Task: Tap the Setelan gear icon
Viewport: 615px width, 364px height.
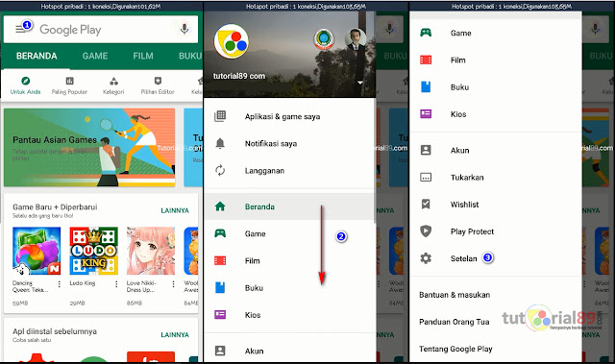Action: 426,258
